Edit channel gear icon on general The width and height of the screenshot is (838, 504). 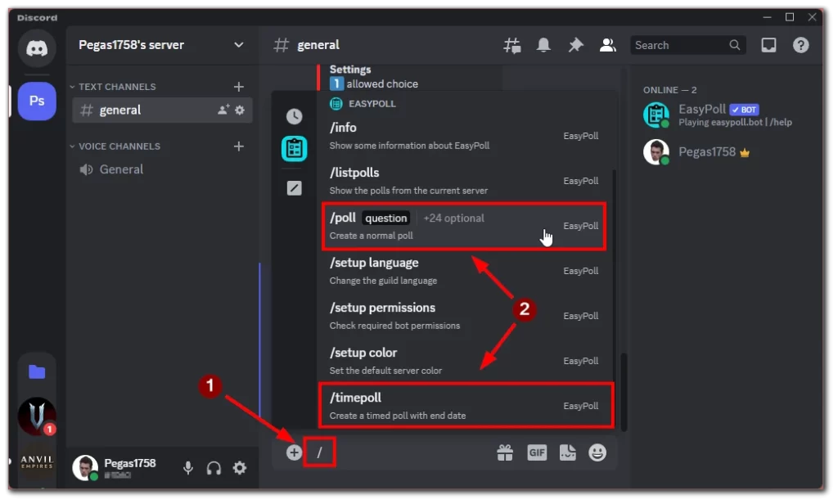click(x=240, y=110)
